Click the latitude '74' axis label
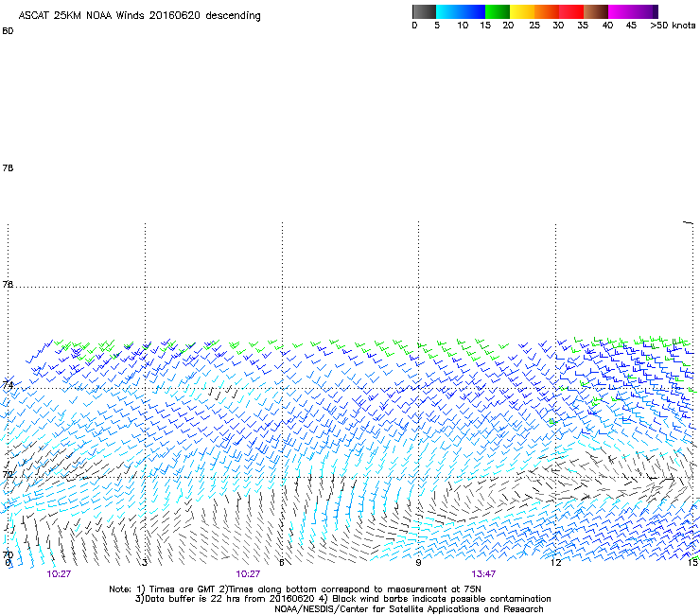700x615 pixels. pyautogui.click(x=8, y=384)
